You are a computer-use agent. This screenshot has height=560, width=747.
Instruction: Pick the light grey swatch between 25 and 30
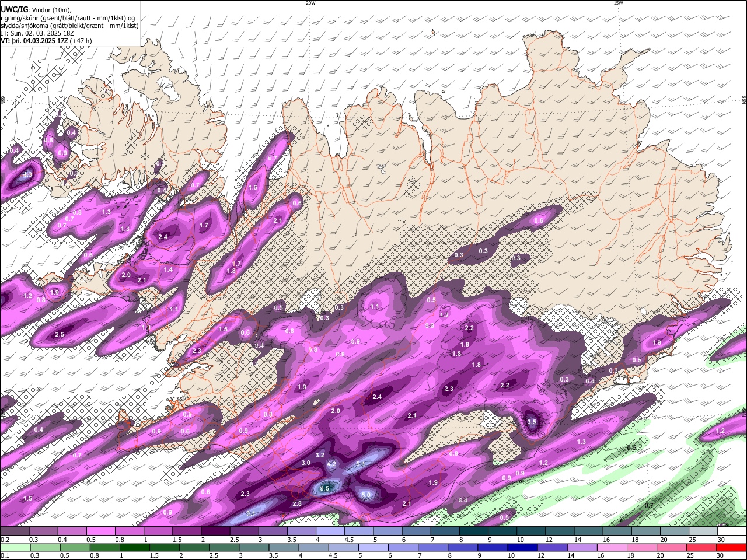(x=704, y=531)
